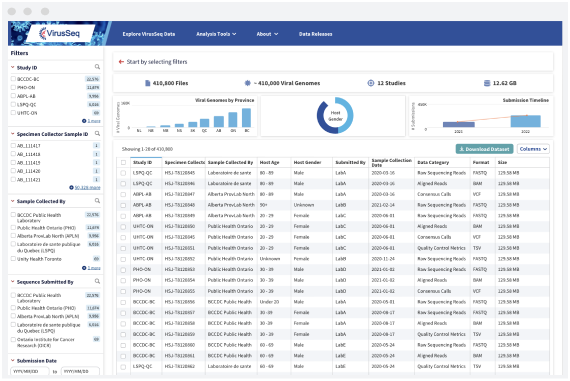Image resolution: width=570 pixels, height=381 pixels.
Task: Click the Study ID filter search icon
Action: [97, 67]
